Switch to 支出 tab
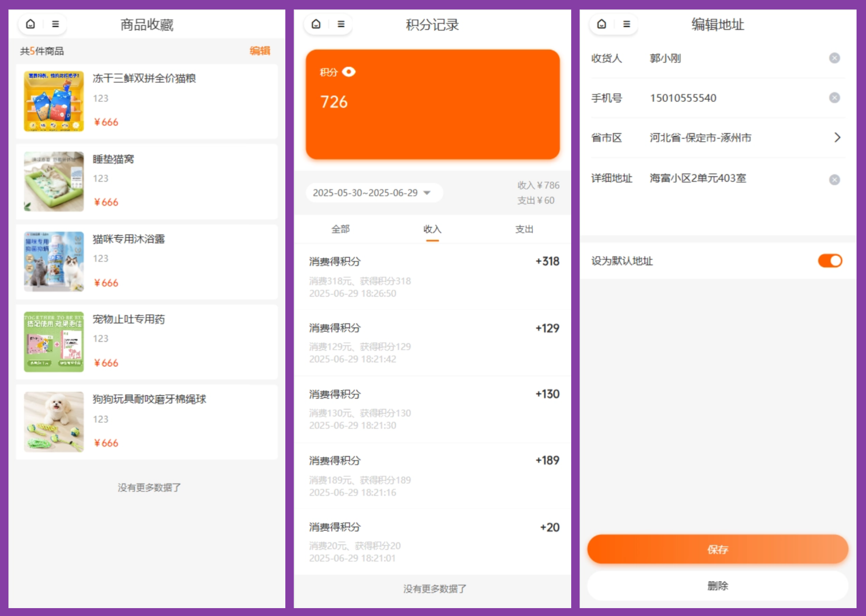The width and height of the screenshot is (866, 616). [524, 229]
